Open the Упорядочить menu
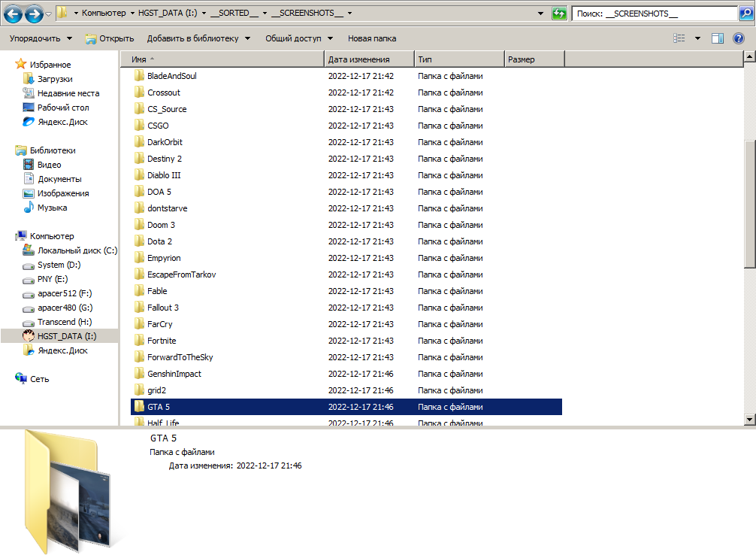The height and width of the screenshot is (558, 756). coord(41,38)
